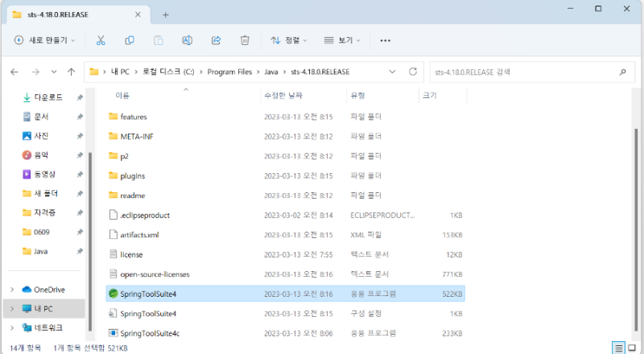Click the navigation pane scrollbar
This screenshot has height=354, width=644.
(90, 241)
